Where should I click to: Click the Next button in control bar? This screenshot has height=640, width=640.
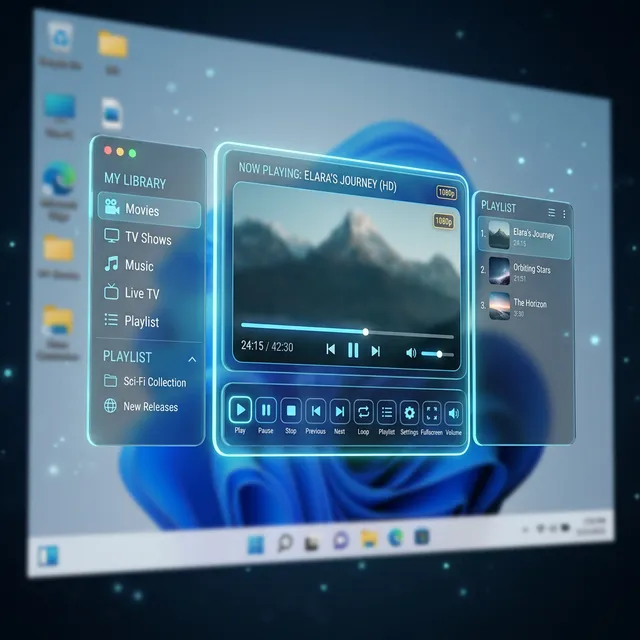[340, 411]
